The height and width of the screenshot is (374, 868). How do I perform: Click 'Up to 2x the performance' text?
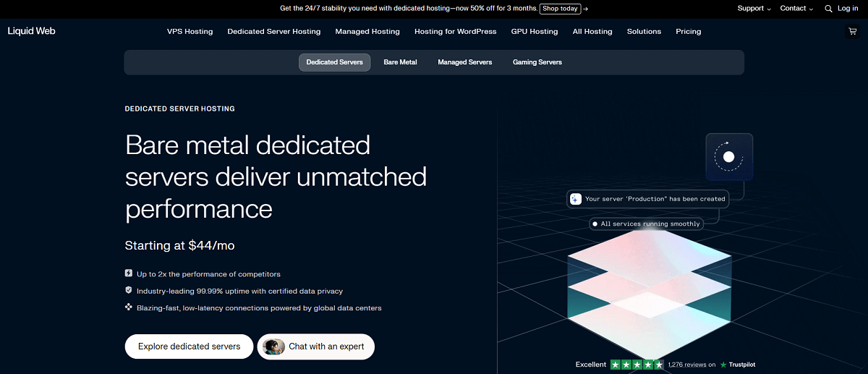click(x=208, y=274)
